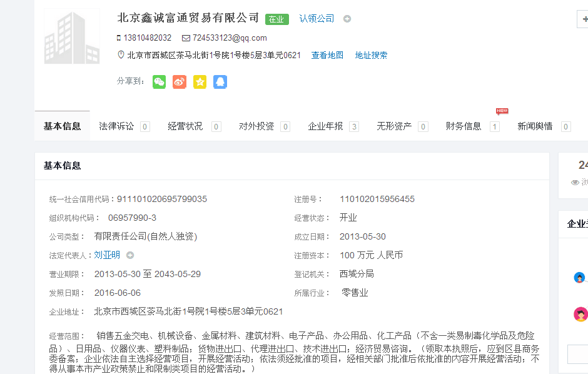Share to Weibo using the orange icon
This screenshot has height=374, width=588.
[180, 82]
